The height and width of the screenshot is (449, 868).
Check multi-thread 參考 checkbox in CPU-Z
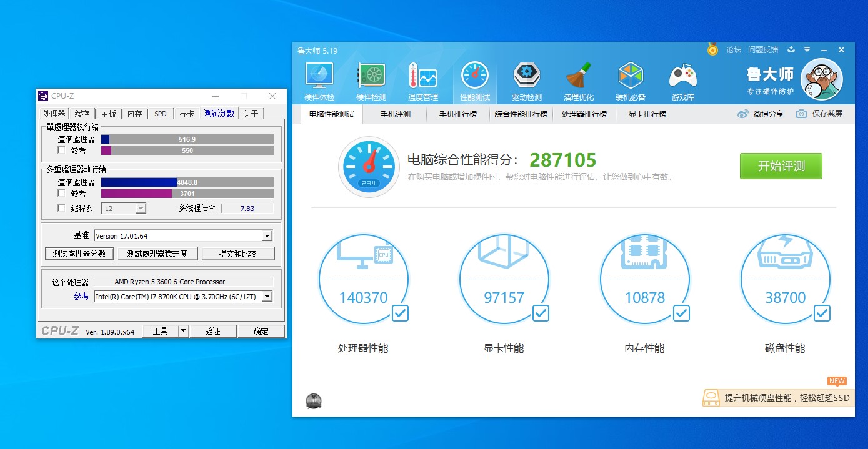pyautogui.click(x=61, y=194)
